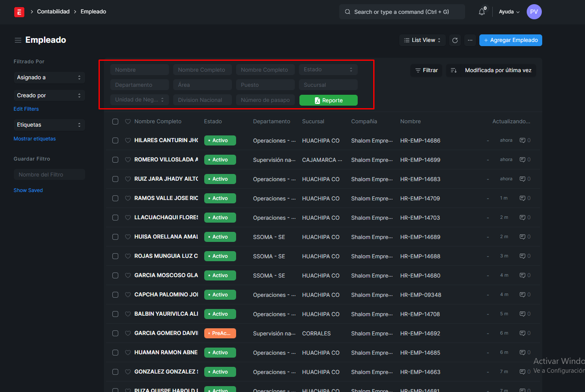Image resolution: width=585 pixels, height=392 pixels.
Task: Select the RUIZ JARA JHADY row checkbox
Action: 115,179
